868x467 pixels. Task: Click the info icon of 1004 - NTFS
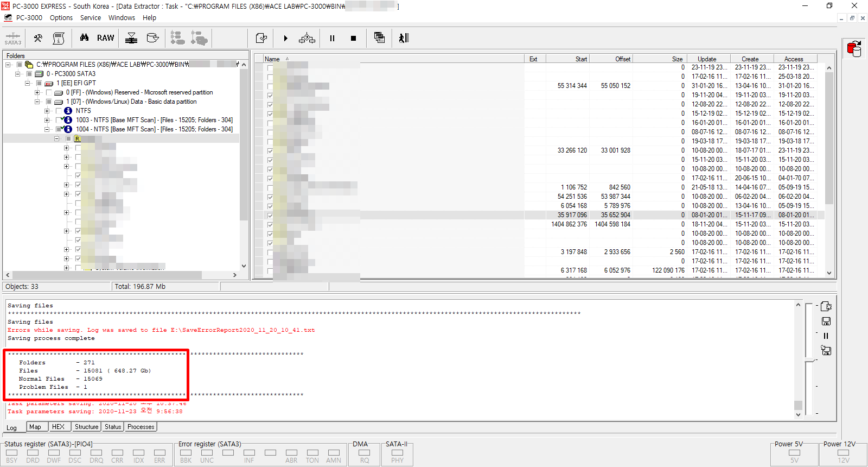click(x=68, y=129)
